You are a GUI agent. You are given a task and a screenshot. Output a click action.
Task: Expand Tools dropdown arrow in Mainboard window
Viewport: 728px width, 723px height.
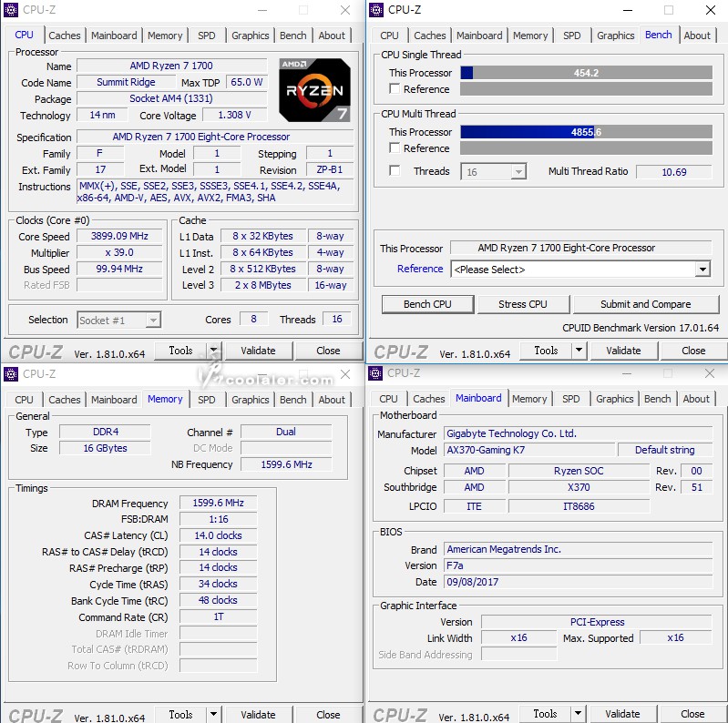point(578,713)
